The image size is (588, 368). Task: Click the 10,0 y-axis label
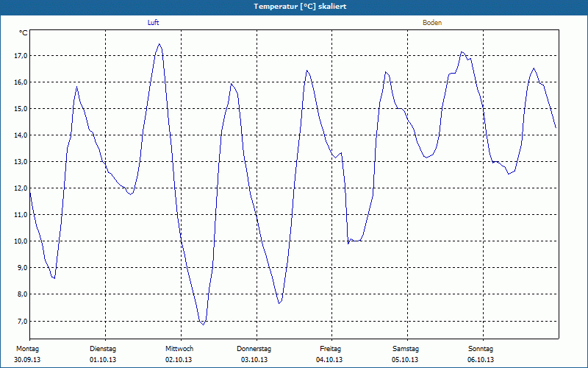[x=21, y=241]
